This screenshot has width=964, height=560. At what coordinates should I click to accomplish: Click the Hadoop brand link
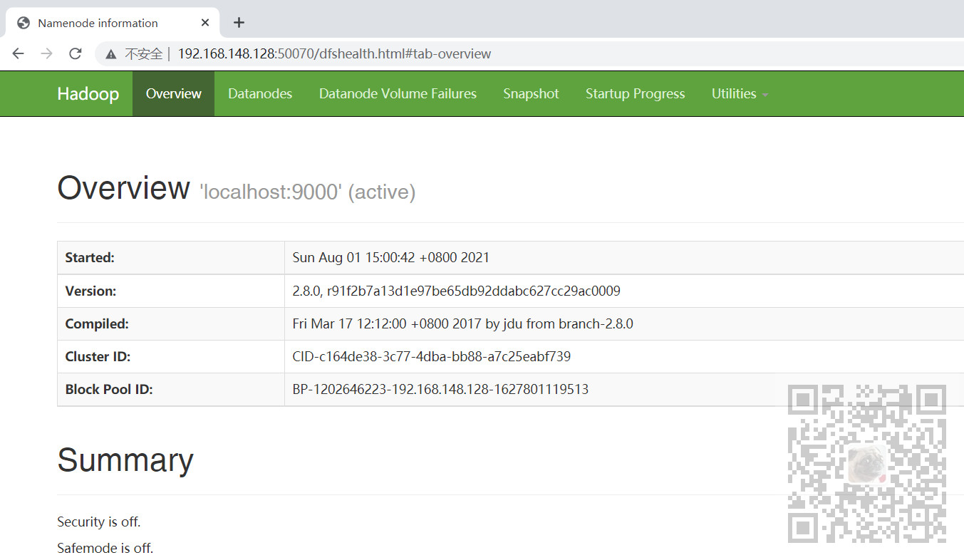[88, 93]
